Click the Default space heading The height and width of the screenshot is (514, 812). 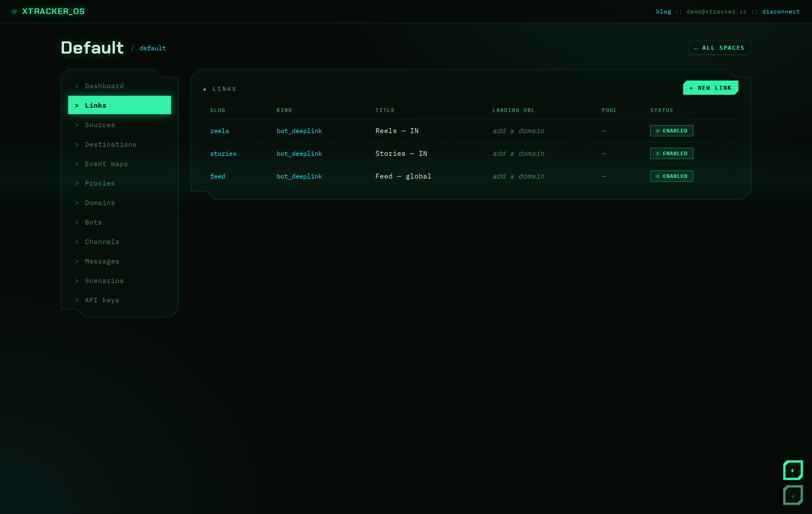(x=92, y=48)
